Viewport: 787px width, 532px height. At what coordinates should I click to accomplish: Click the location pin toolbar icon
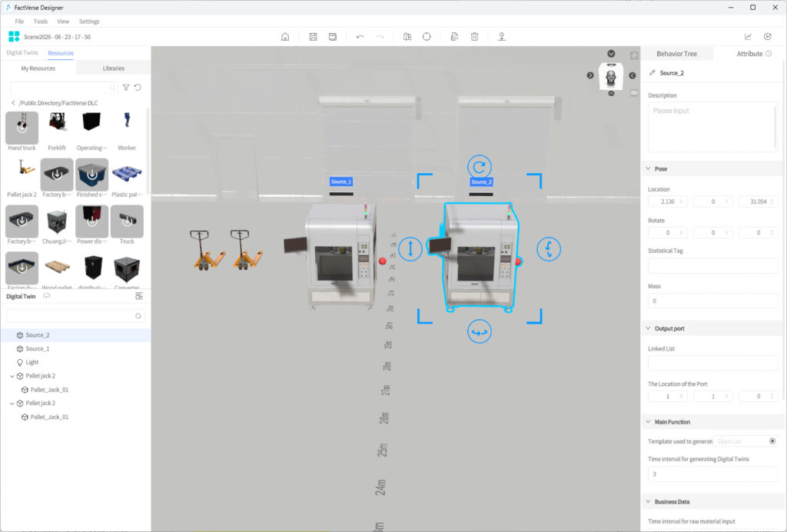(501, 37)
